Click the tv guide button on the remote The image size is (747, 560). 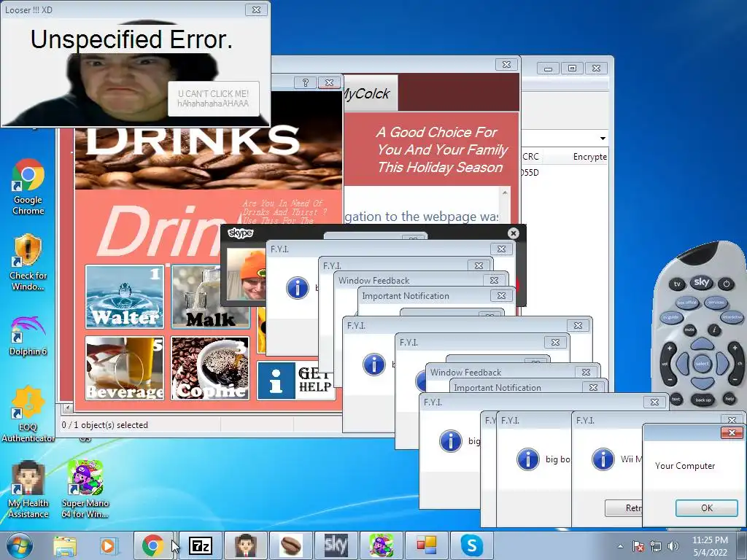pyautogui.click(x=672, y=317)
